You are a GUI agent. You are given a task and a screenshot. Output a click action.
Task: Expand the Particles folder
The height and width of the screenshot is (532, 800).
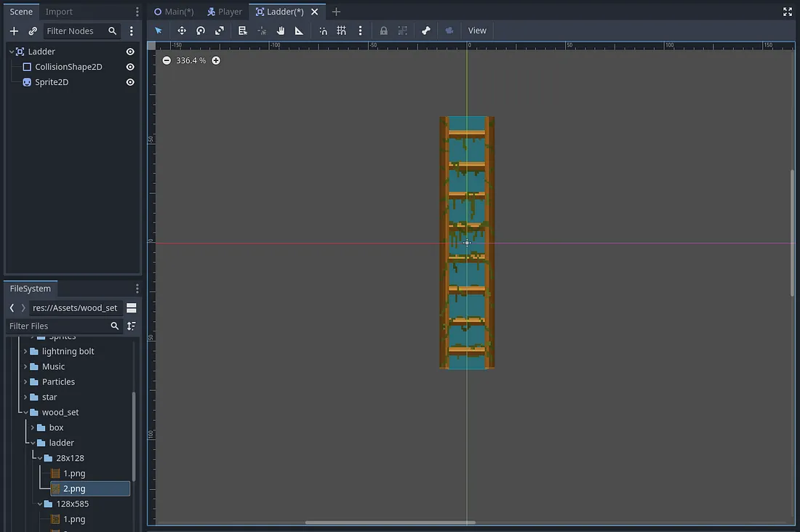click(x=25, y=382)
